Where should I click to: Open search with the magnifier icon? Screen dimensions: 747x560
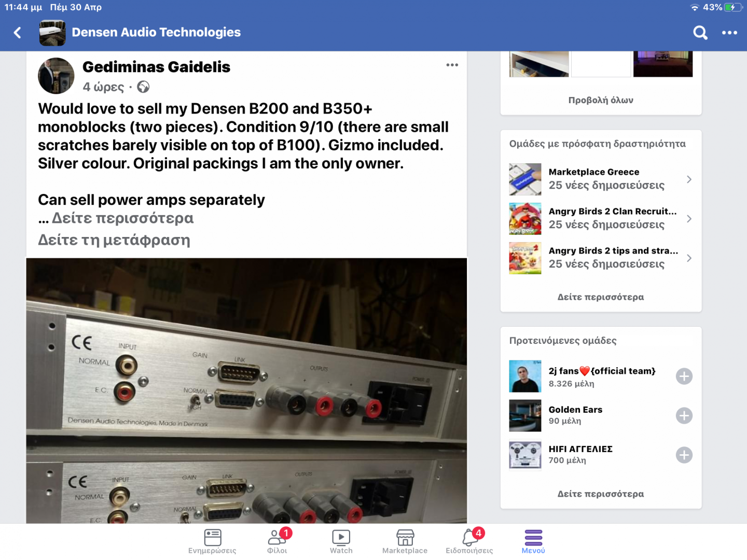[x=700, y=33]
